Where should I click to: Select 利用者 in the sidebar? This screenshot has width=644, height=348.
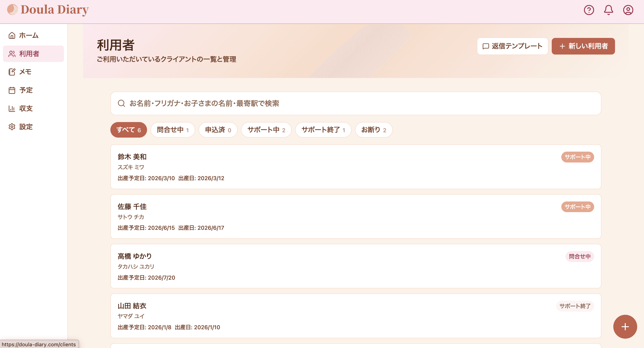click(x=33, y=54)
